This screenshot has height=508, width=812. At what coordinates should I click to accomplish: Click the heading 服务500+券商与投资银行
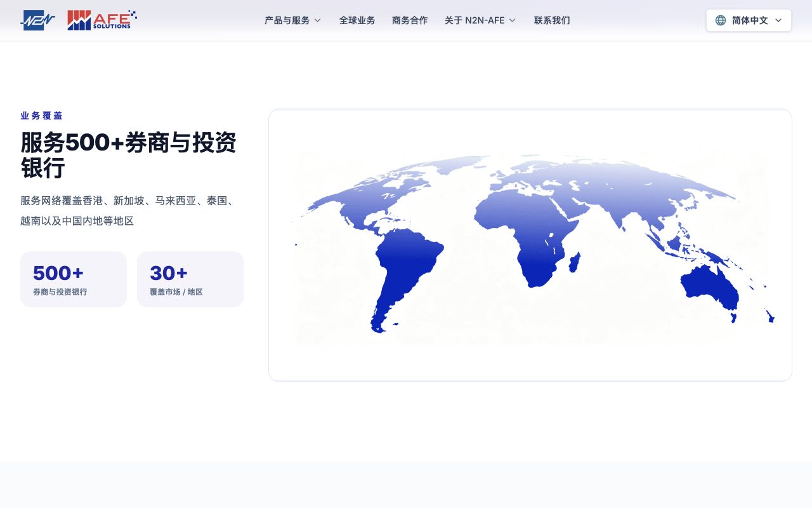[129, 155]
